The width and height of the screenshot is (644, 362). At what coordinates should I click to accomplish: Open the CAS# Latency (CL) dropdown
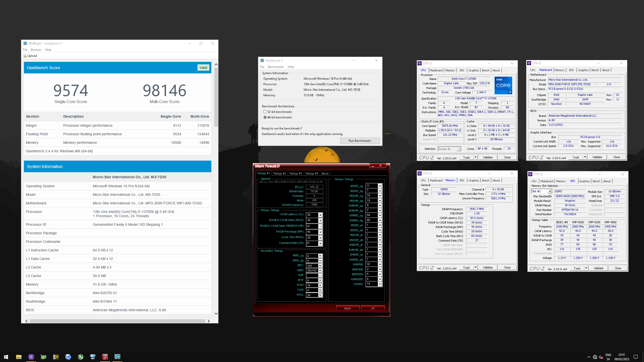320,215
